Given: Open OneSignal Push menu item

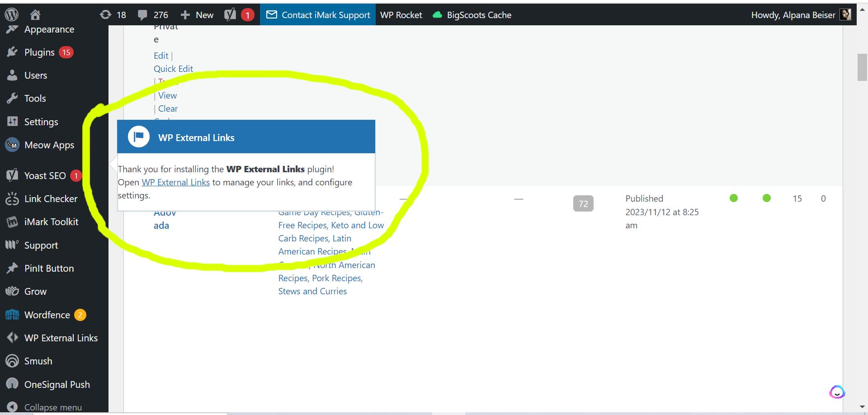Looking at the screenshot, I should (57, 385).
